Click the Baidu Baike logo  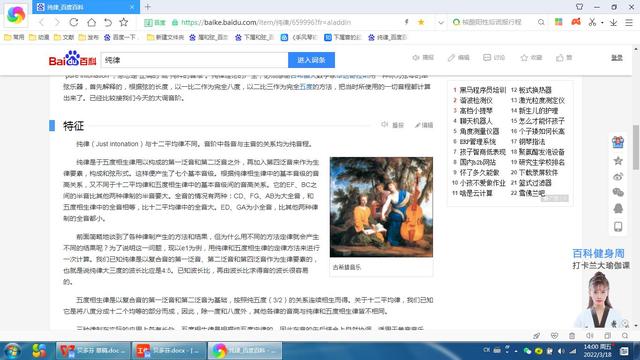(73, 59)
